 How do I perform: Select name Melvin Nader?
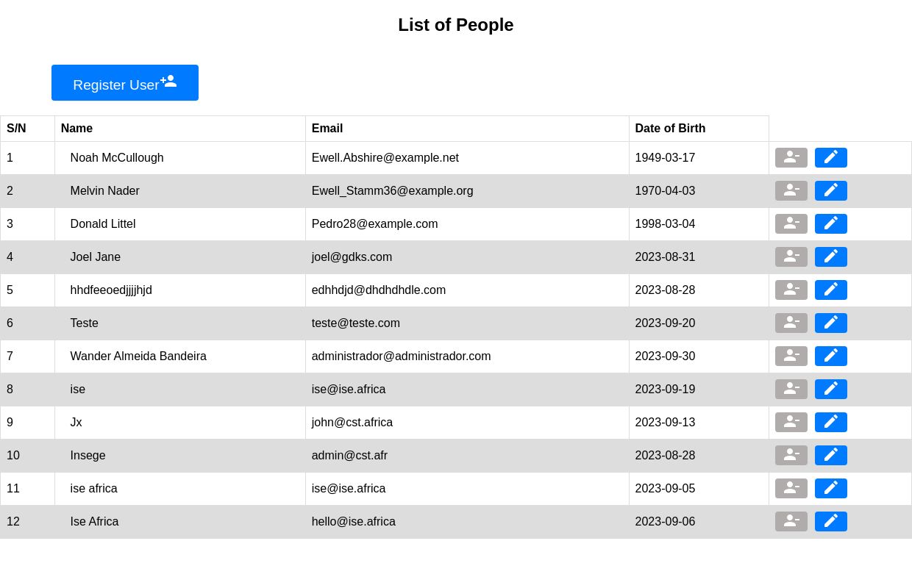point(105,191)
